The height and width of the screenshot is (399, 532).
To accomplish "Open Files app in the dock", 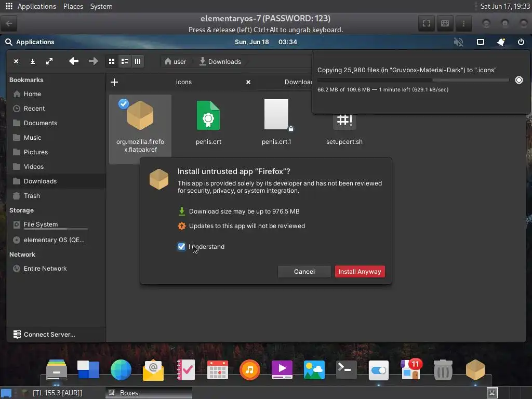I will (57, 369).
